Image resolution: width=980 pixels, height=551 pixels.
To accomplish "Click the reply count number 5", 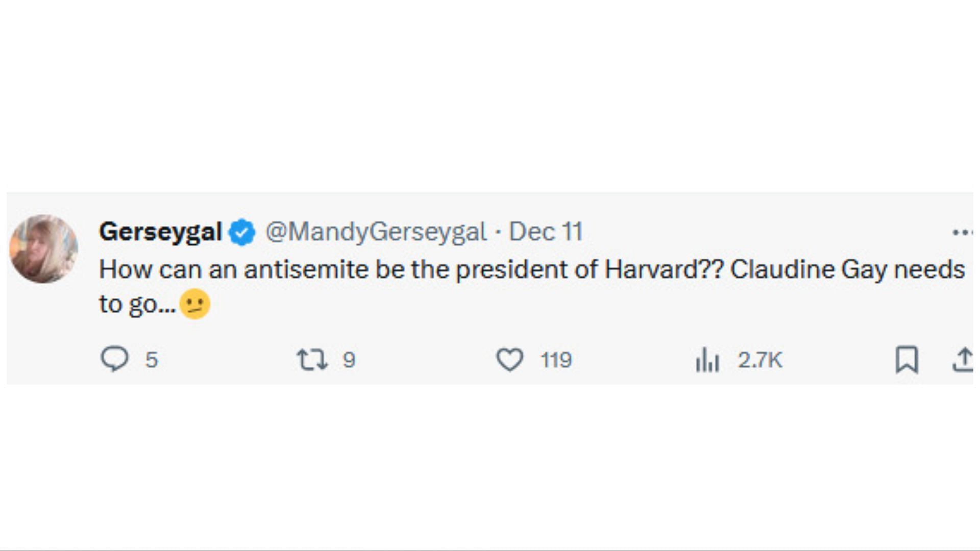I will click(x=152, y=360).
